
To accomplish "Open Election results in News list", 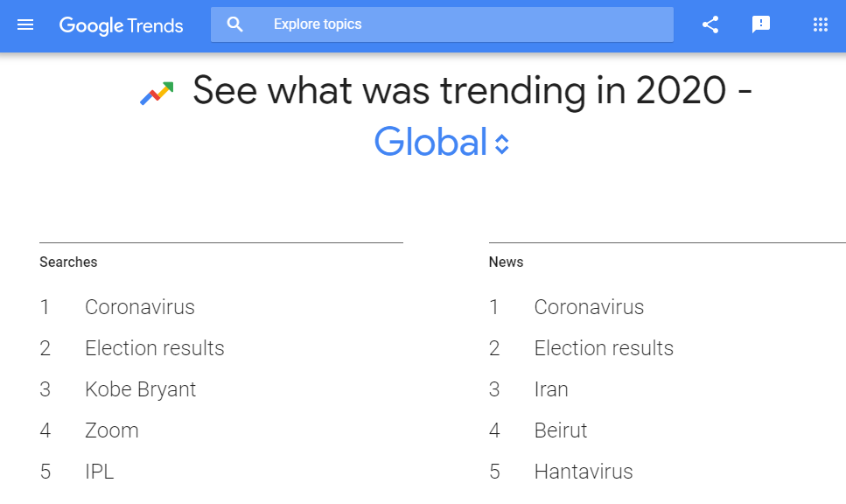I will (604, 348).
